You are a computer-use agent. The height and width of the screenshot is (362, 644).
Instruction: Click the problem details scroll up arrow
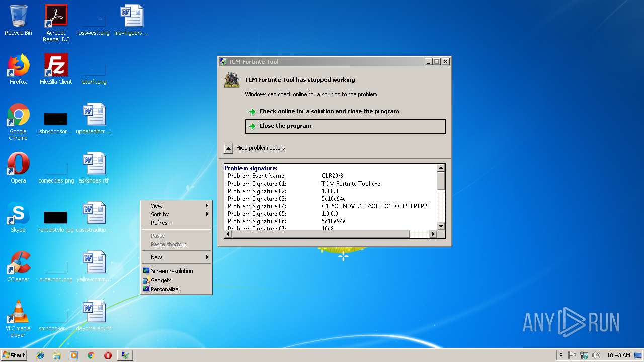(441, 168)
